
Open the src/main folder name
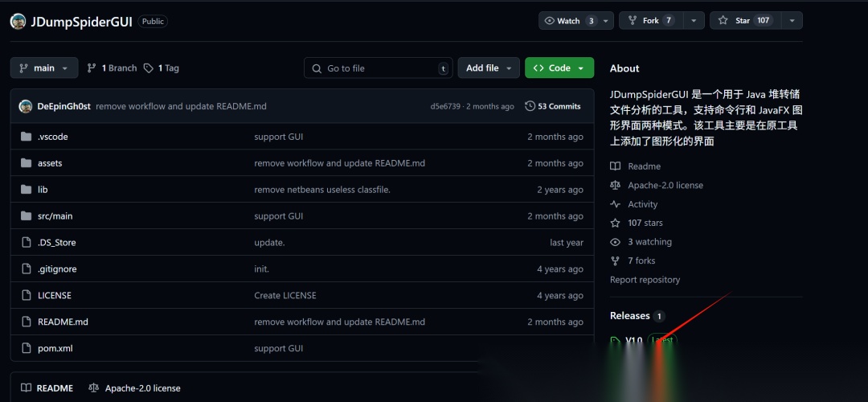pyautogui.click(x=55, y=216)
